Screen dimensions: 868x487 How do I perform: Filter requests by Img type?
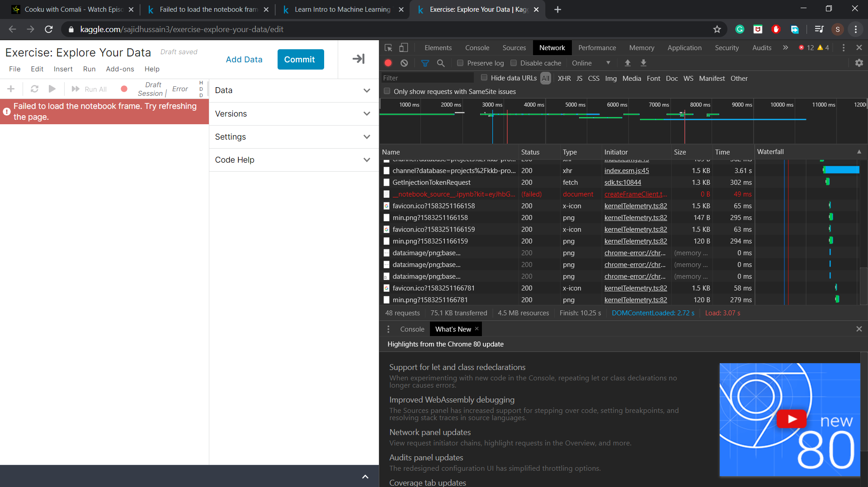tap(611, 79)
